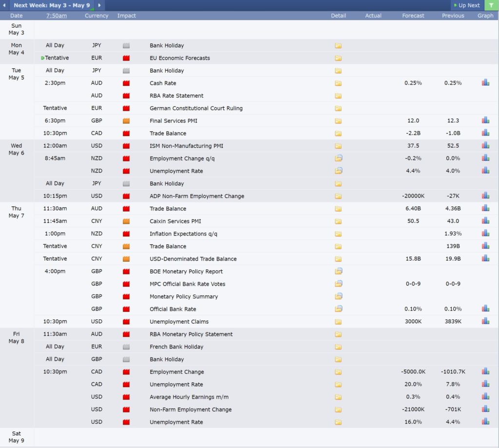499x448 pixels.
Task: Show graph for ADP Non-Farm Employment Change
Action: (485, 195)
